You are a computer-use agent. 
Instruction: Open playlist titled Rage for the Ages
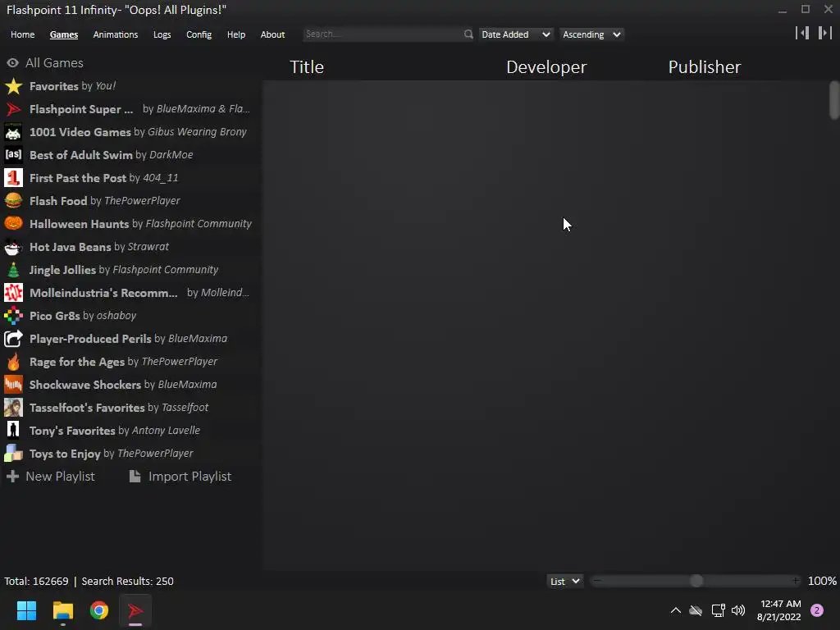(77, 362)
